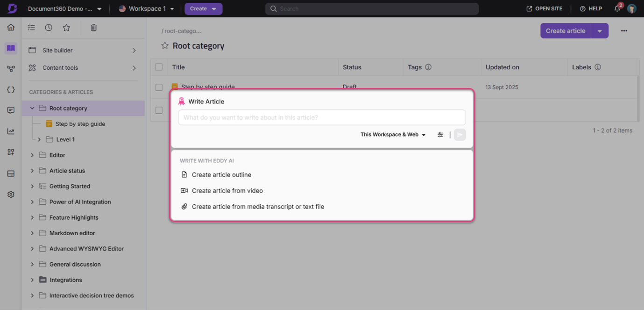
Task: Sort by the Status column header
Action: [x=352, y=67]
